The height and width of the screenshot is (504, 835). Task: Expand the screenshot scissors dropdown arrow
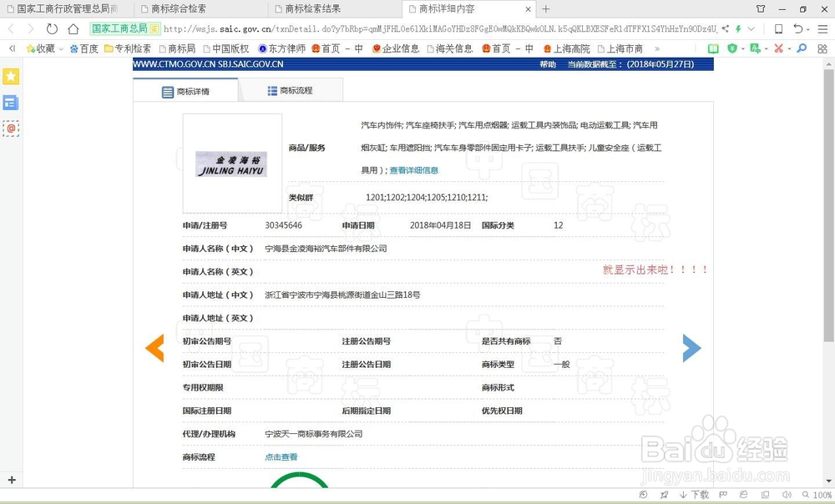pos(789,49)
